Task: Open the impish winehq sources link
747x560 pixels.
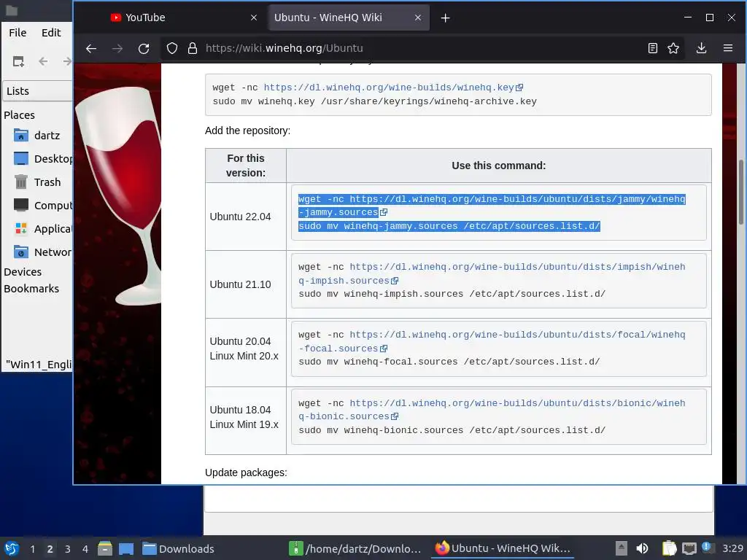Action: (x=492, y=274)
